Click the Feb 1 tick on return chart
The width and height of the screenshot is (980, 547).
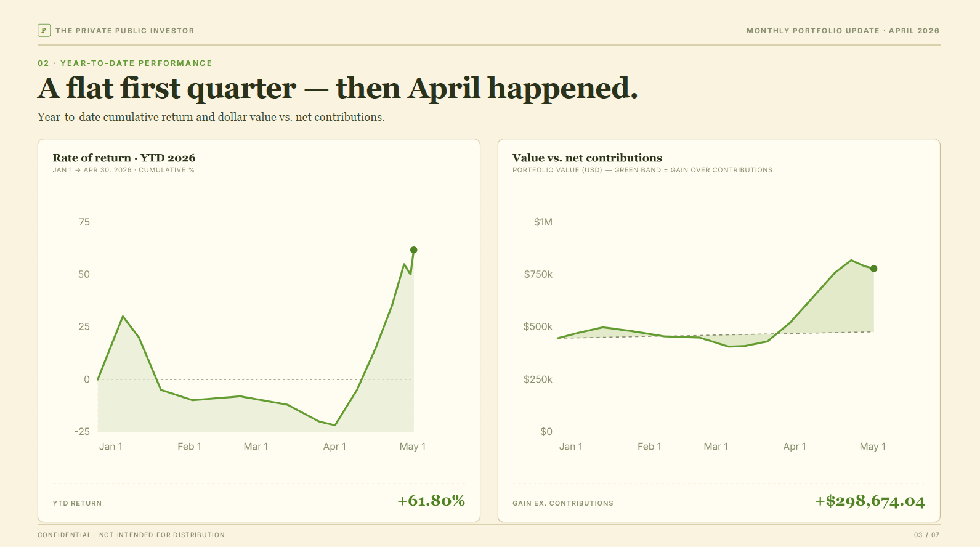[189, 447]
